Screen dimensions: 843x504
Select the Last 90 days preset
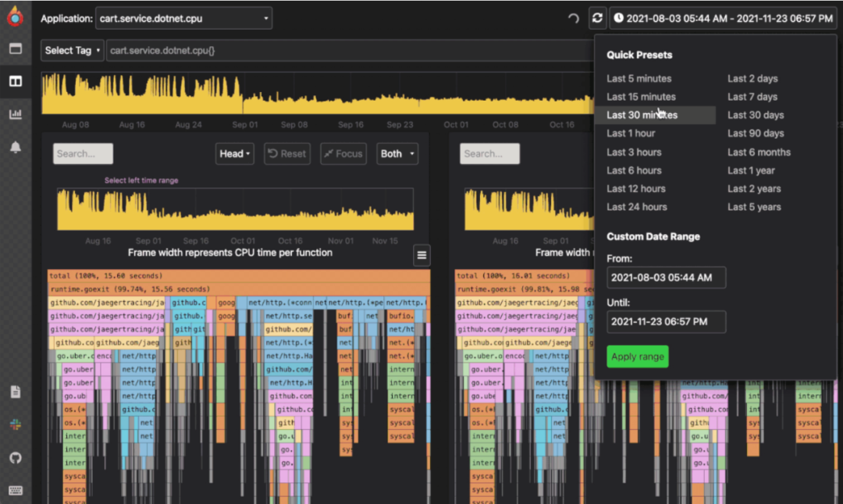point(756,133)
